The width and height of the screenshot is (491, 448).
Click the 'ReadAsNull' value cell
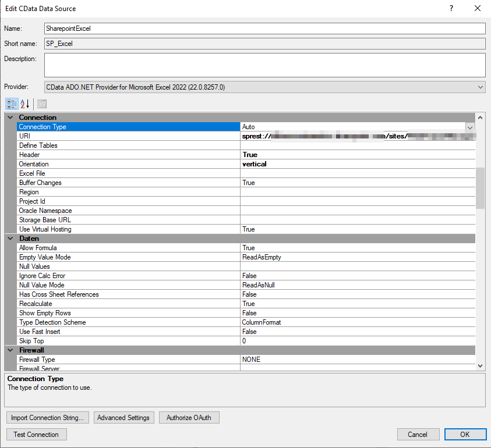pyautogui.click(x=358, y=285)
